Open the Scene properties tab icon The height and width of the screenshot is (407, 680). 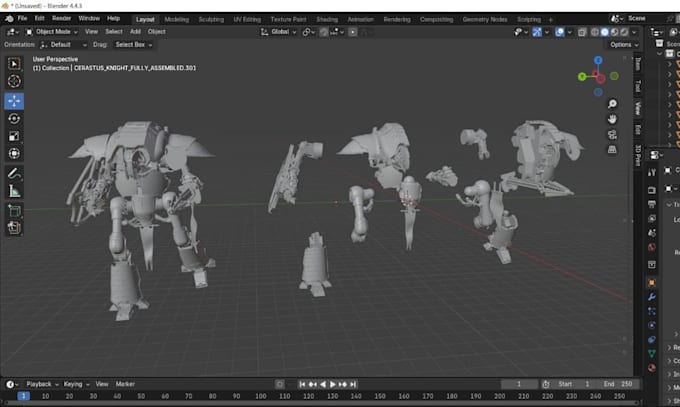pyautogui.click(x=651, y=233)
